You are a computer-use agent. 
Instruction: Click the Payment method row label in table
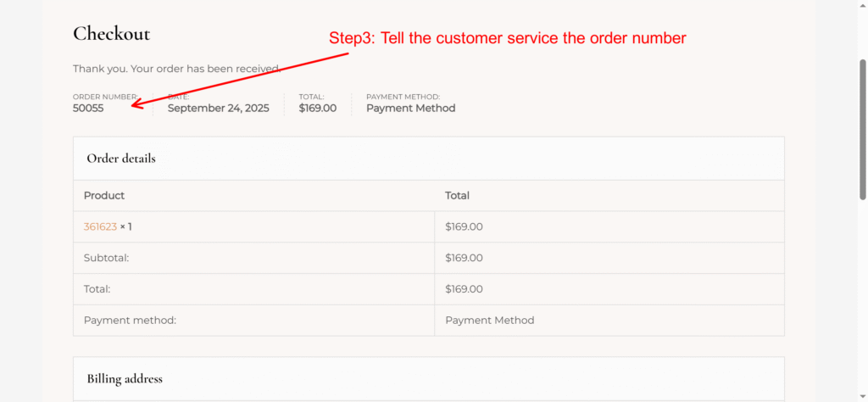pos(130,321)
